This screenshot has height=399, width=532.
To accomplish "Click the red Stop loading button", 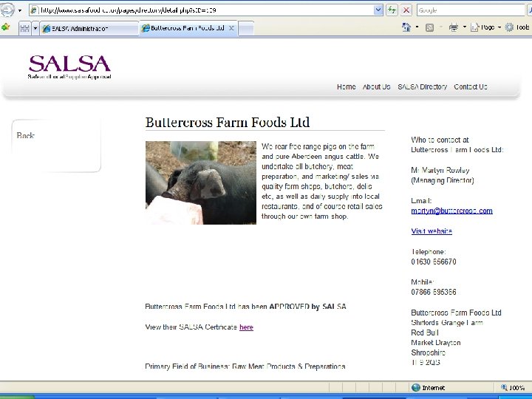I will tap(406, 10).
